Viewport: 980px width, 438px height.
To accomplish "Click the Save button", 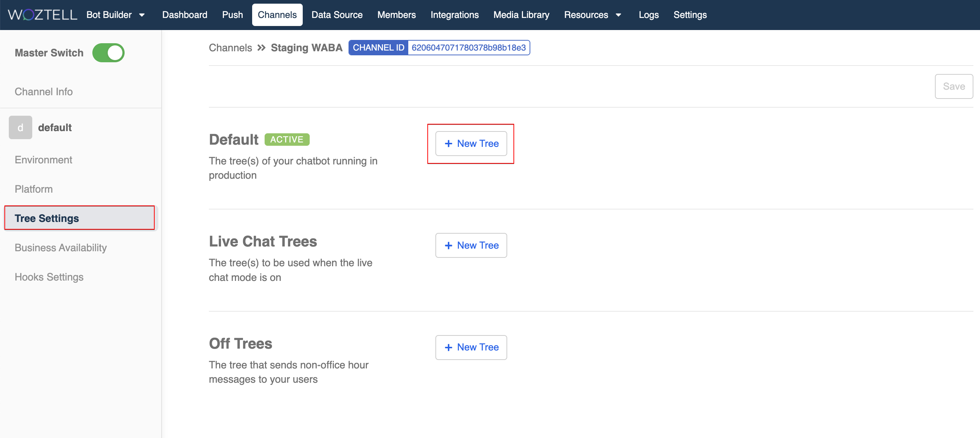I will (953, 86).
